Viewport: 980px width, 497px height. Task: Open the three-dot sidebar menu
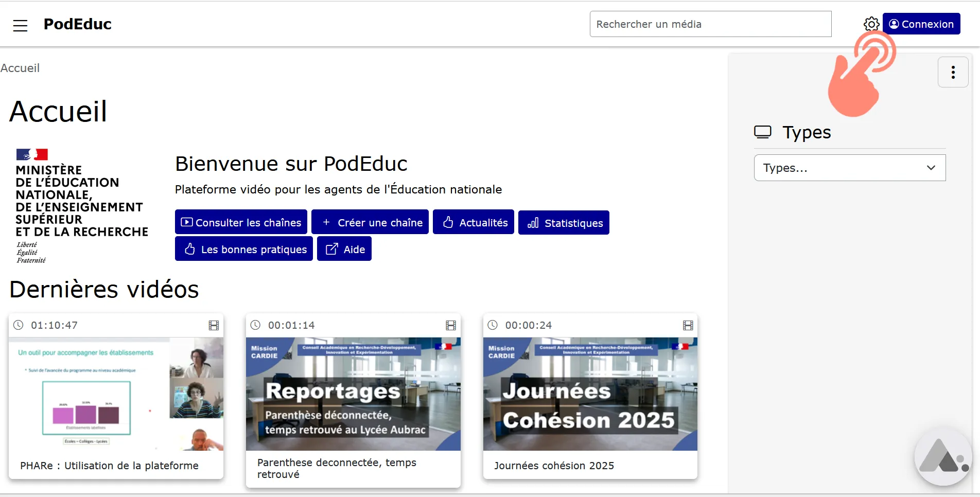[953, 72]
